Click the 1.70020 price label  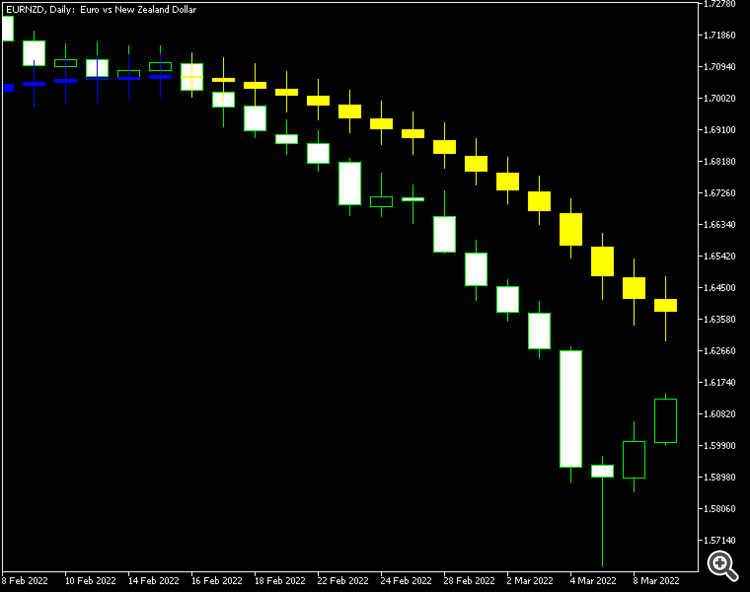pyautogui.click(x=720, y=99)
